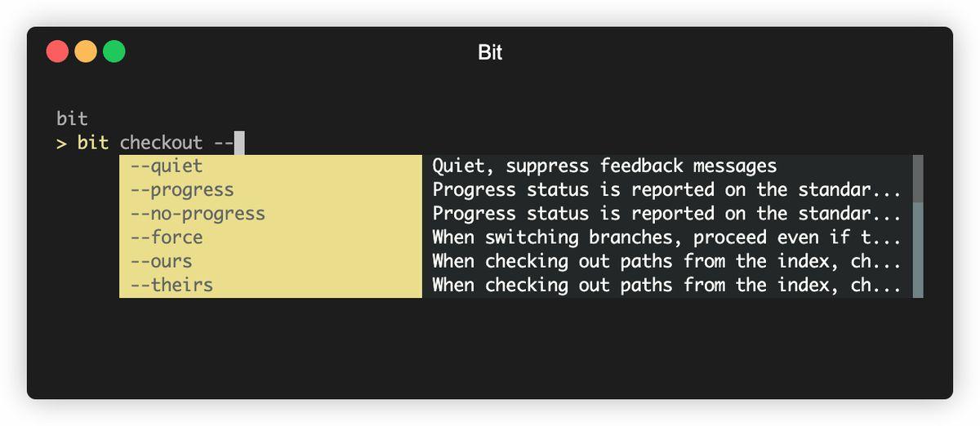
Task: Click the description beside the --progress option
Action: coord(666,190)
